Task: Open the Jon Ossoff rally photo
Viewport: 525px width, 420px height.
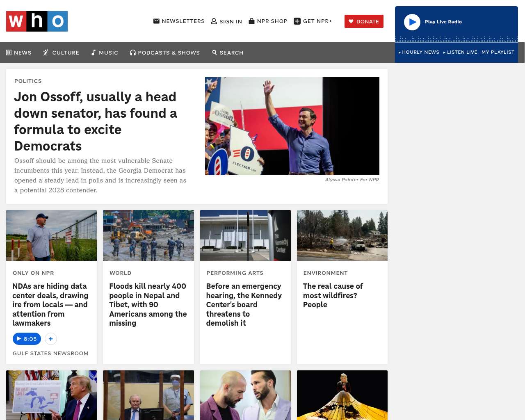Action: point(292,126)
